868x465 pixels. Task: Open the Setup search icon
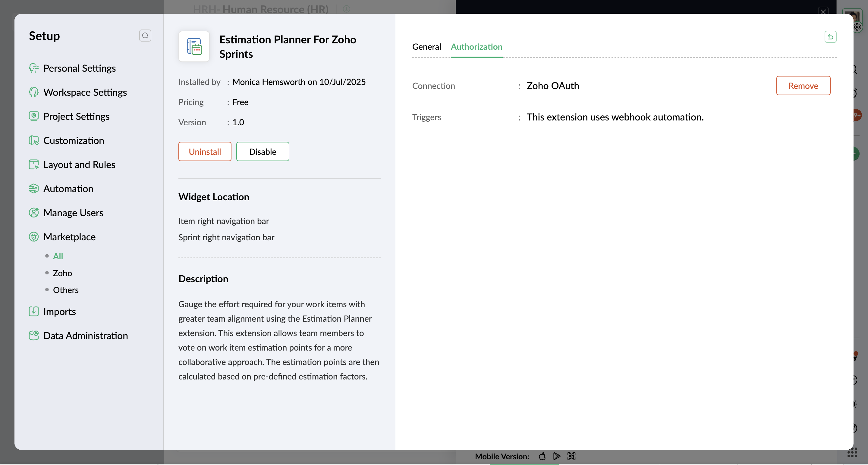145,36
